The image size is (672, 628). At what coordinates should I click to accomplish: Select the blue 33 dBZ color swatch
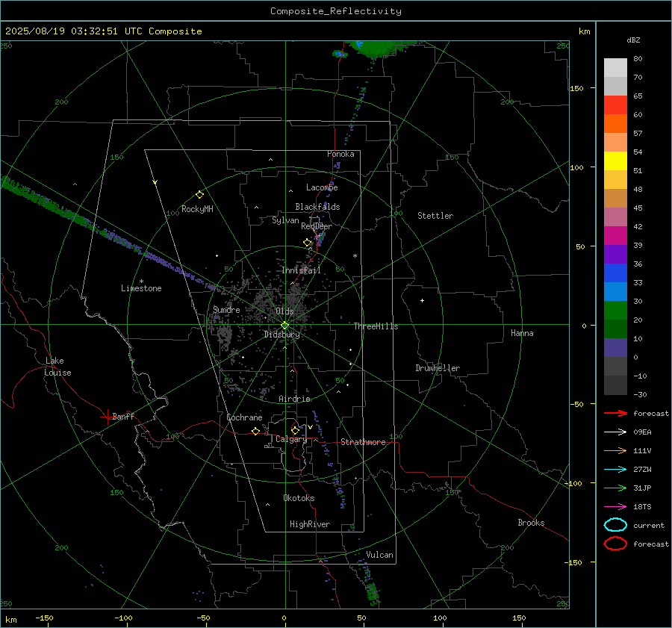615,273
